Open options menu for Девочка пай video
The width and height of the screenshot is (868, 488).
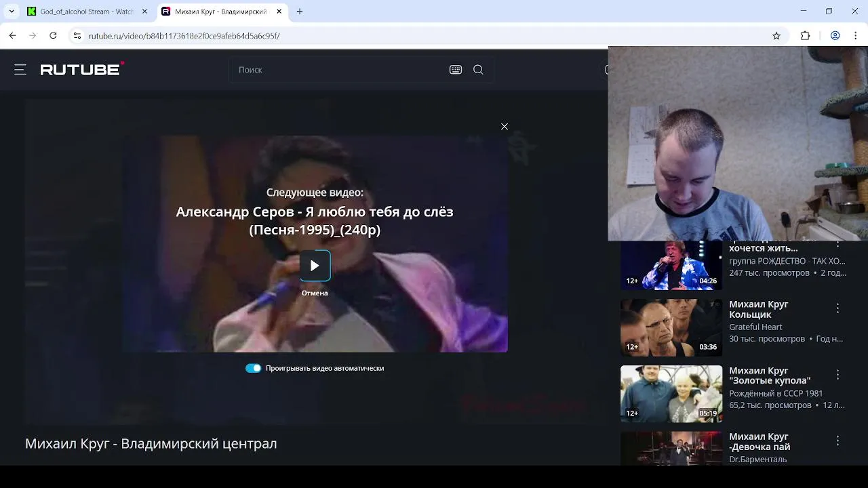tap(837, 441)
